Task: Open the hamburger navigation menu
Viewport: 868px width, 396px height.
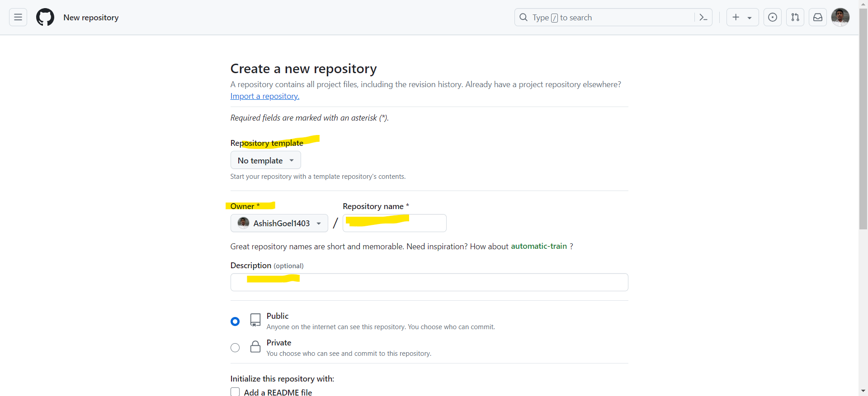Action: (x=18, y=18)
